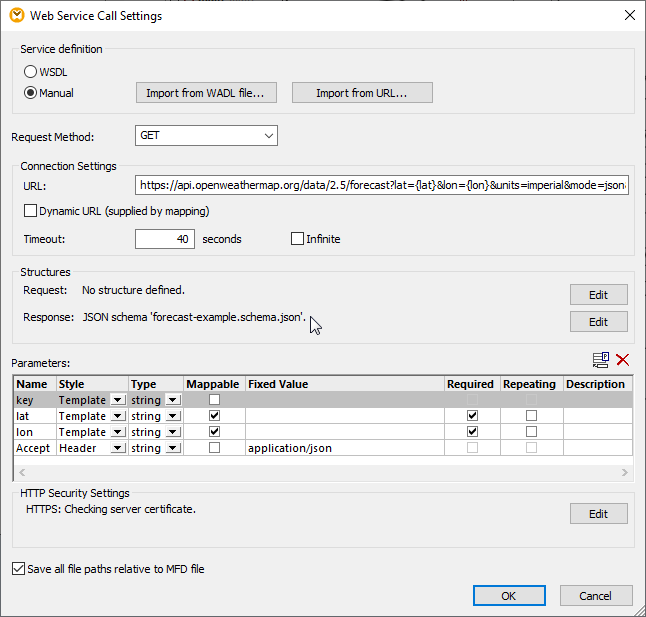Click Import from URL button

click(x=362, y=93)
